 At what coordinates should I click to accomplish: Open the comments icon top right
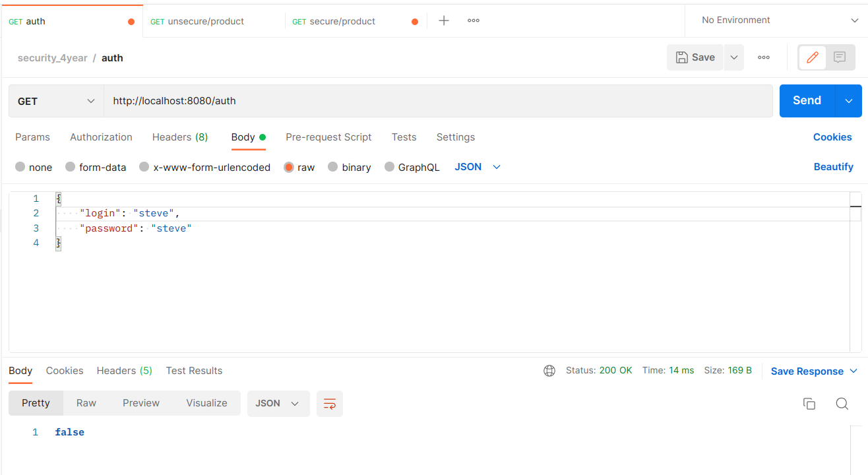(x=839, y=57)
